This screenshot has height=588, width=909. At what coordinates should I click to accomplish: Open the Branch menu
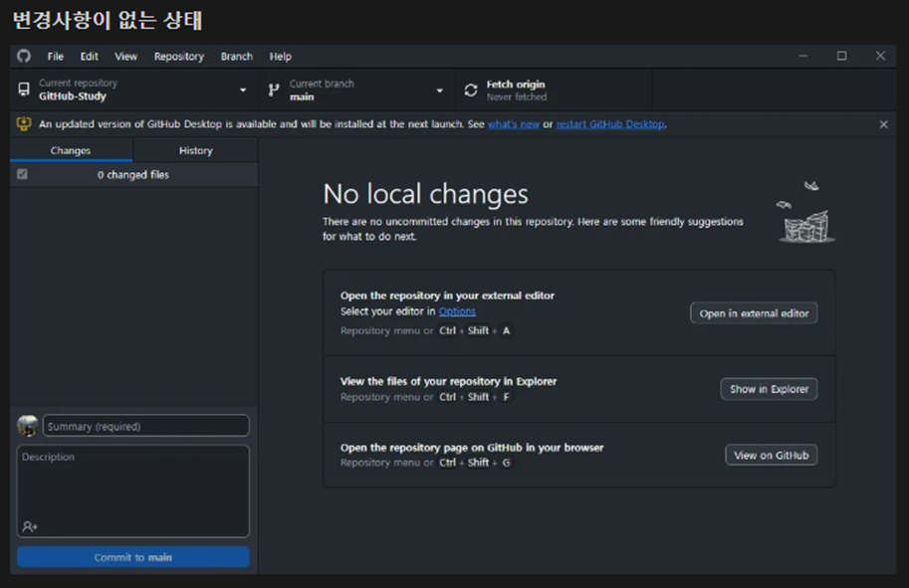pos(237,56)
